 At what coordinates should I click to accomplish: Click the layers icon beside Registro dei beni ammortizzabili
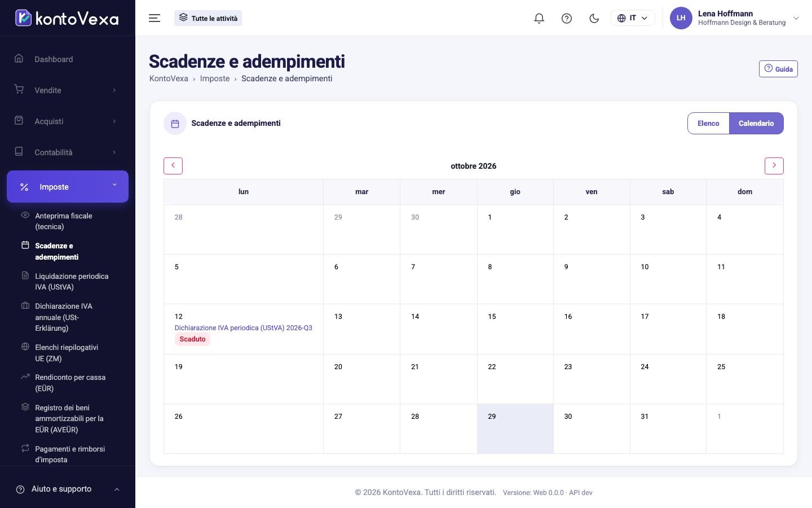click(25, 407)
